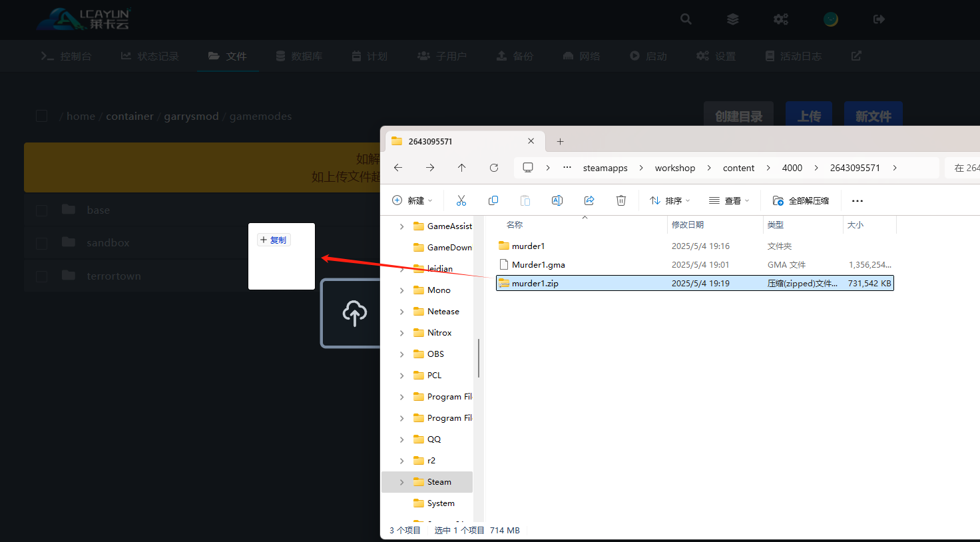This screenshot has width=980, height=542.
Task: Refresh the Explorer folder view
Action: (x=493, y=168)
